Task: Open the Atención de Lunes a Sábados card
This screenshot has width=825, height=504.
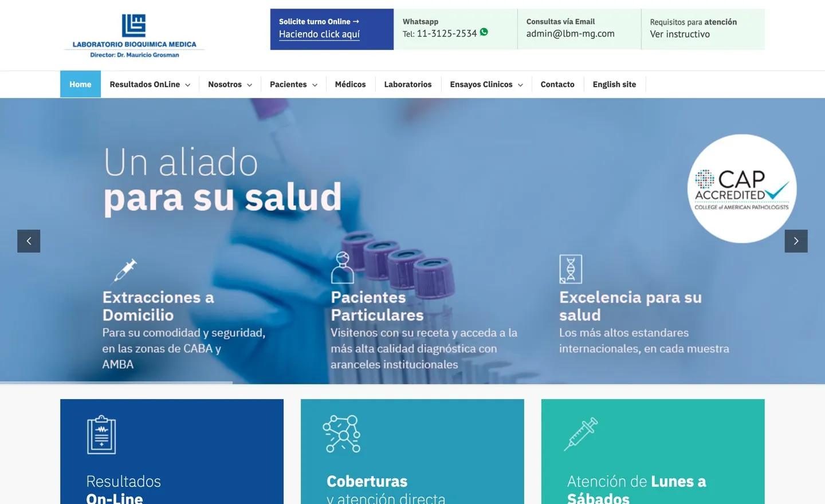Action: click(653, 451)
